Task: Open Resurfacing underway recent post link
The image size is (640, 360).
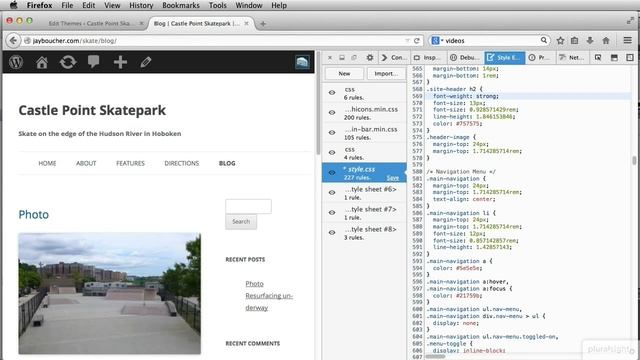Action: (x=269, y=302)
